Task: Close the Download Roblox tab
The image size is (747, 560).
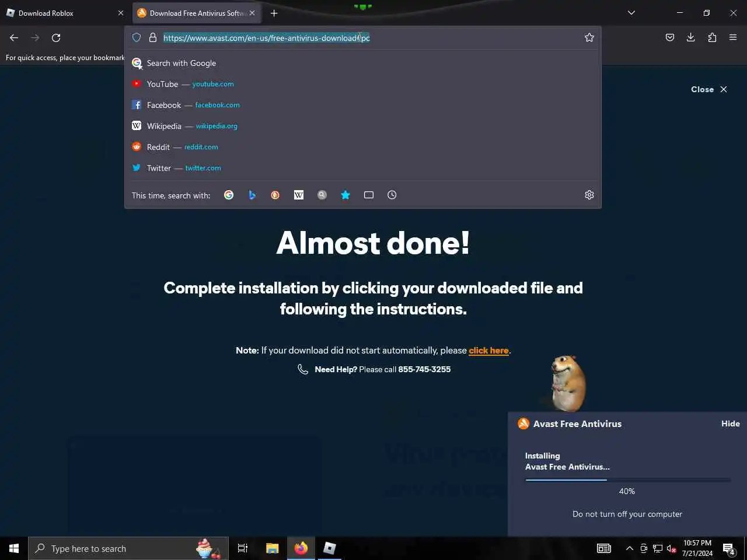Action: 121,13
